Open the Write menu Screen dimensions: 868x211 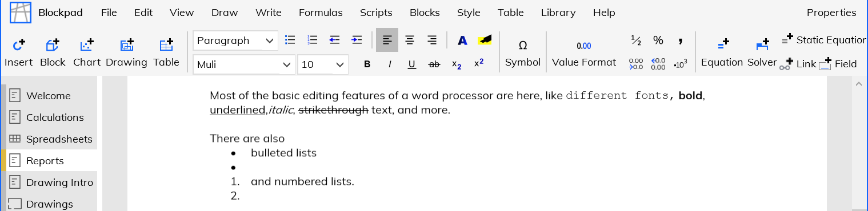[269, 13]
